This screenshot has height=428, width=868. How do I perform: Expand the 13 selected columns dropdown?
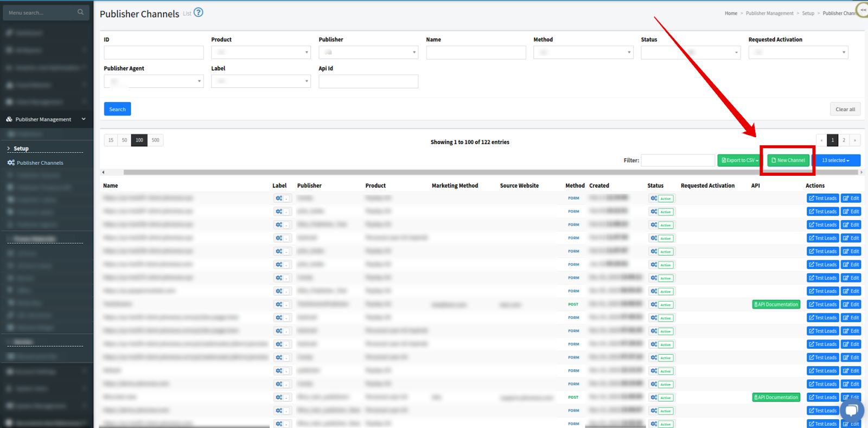835,161
